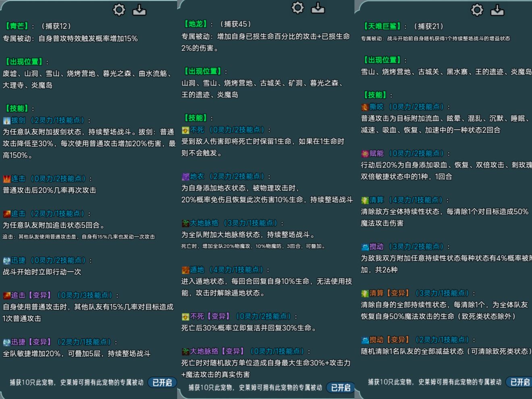Click the small note 死亡时，增加全队20%物魔攻

pos(253,246)
